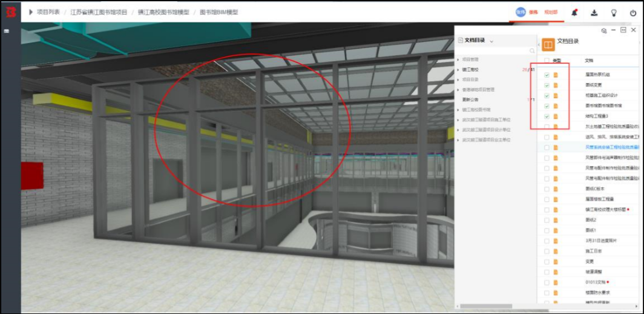Check the 01013文档 checkbox

click(547, 282)
